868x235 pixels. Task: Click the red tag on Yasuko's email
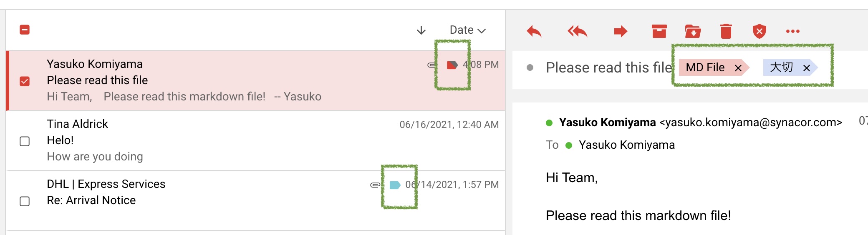452,65
